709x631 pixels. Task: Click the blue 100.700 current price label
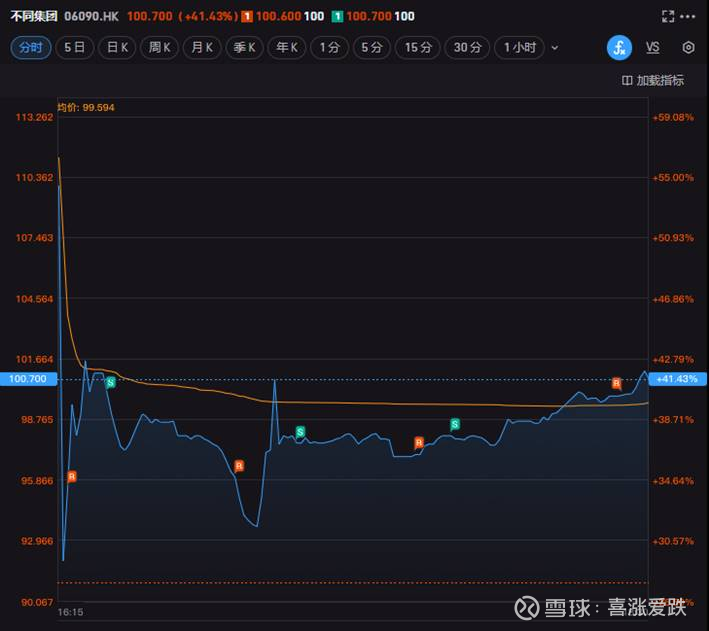27,379
